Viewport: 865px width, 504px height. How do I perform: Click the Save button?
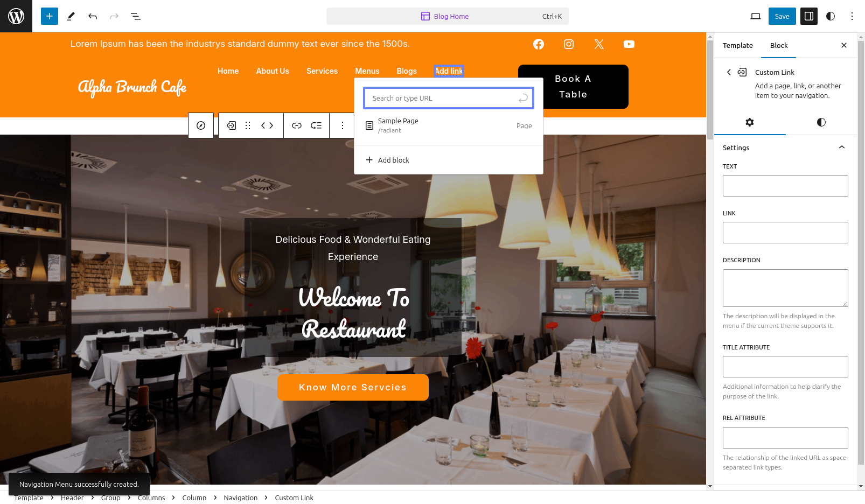782,16
